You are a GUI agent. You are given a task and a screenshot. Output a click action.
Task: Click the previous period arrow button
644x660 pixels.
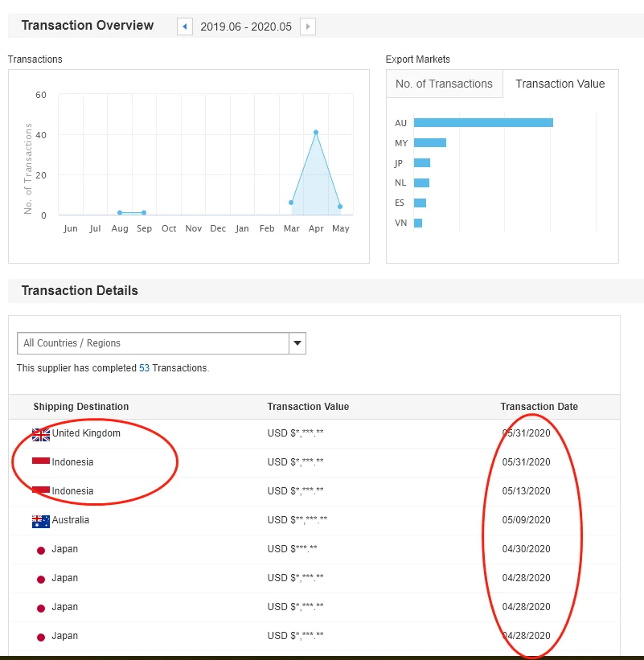tap(185, 27)
